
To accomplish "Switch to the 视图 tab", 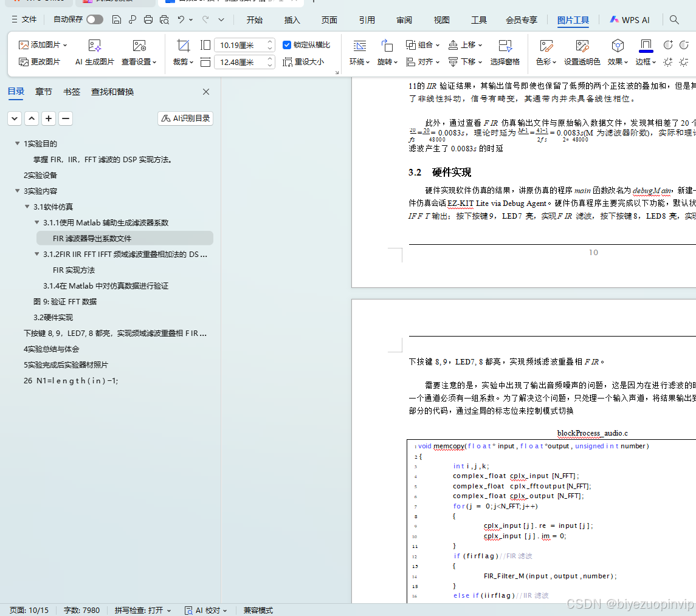I will click(x=442, y=20).
